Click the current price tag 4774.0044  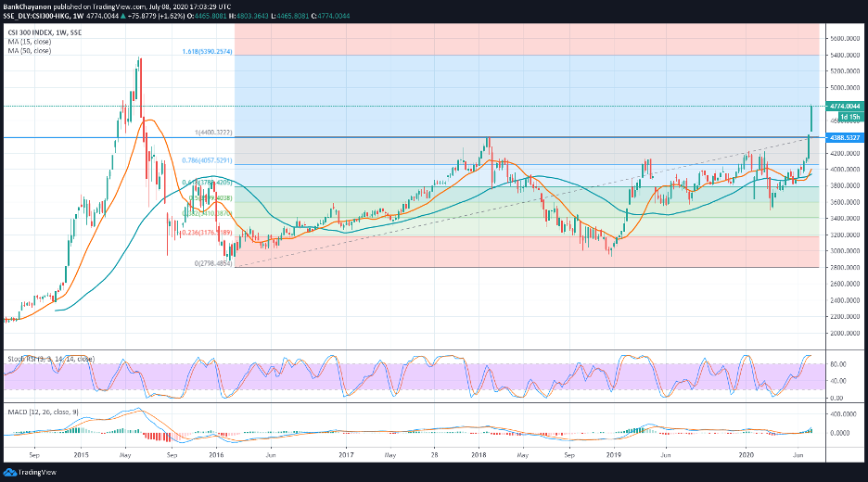click(844, 107)
